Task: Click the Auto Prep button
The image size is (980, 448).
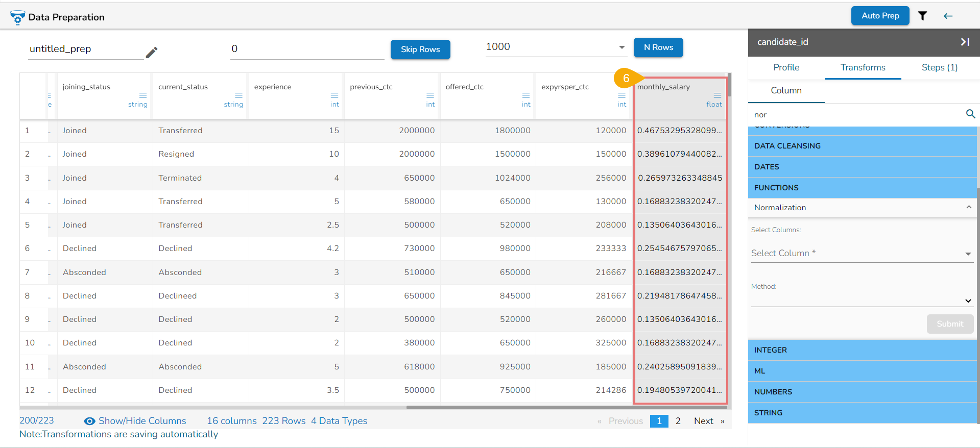Action: pos(880,16)
